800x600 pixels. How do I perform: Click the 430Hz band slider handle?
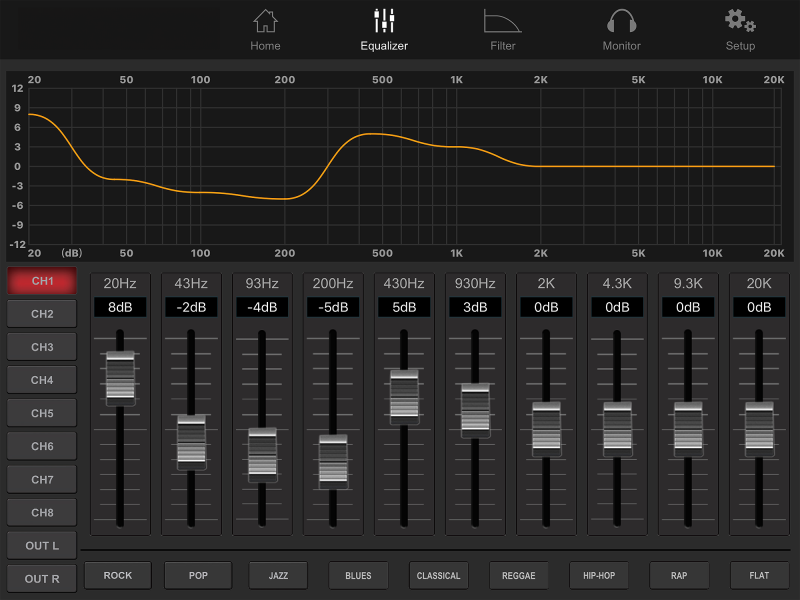[x=404, y=395]
